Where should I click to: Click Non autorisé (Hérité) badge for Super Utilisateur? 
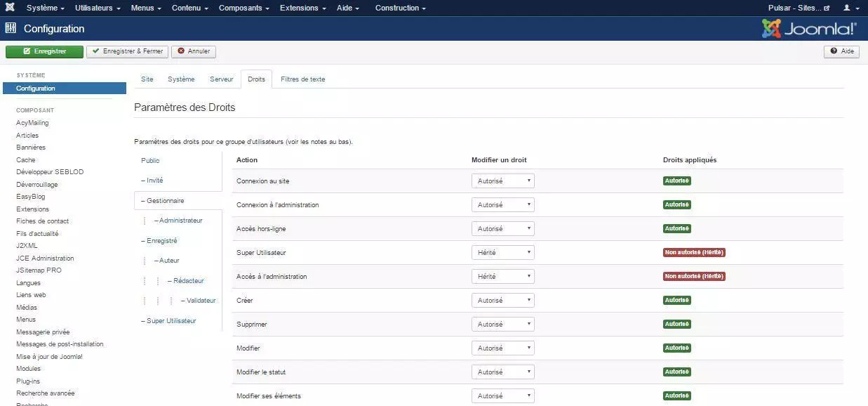click(694, 252)
